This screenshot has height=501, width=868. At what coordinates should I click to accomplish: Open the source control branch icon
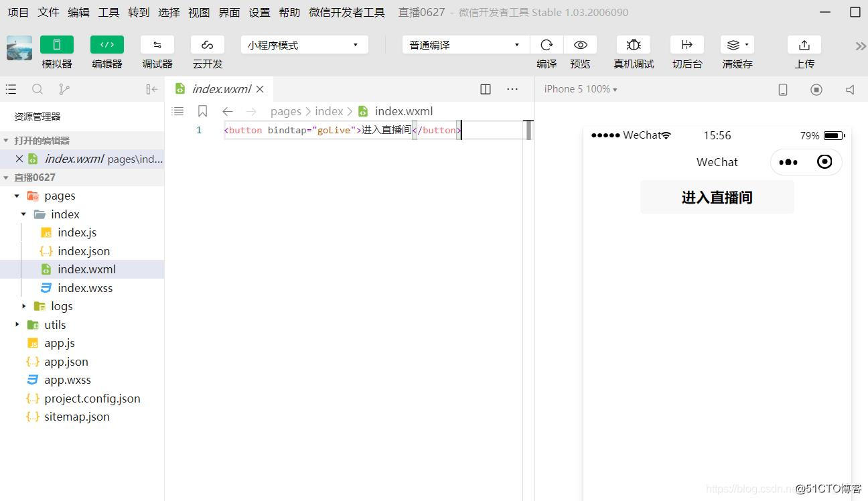point(64,89)
